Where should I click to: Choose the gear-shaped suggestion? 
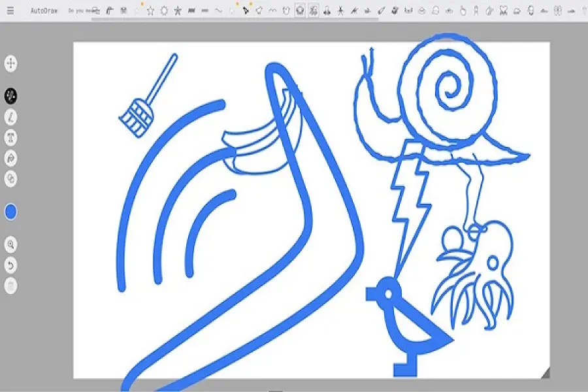[164, 10]
